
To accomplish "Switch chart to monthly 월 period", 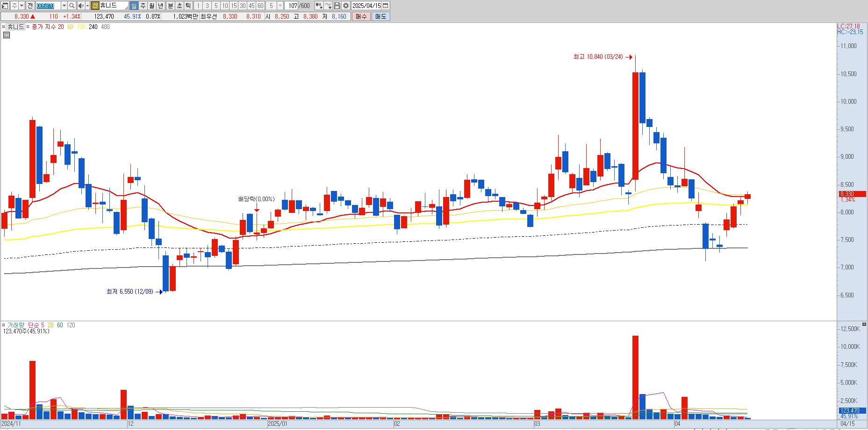I will [x=152, y=6].
